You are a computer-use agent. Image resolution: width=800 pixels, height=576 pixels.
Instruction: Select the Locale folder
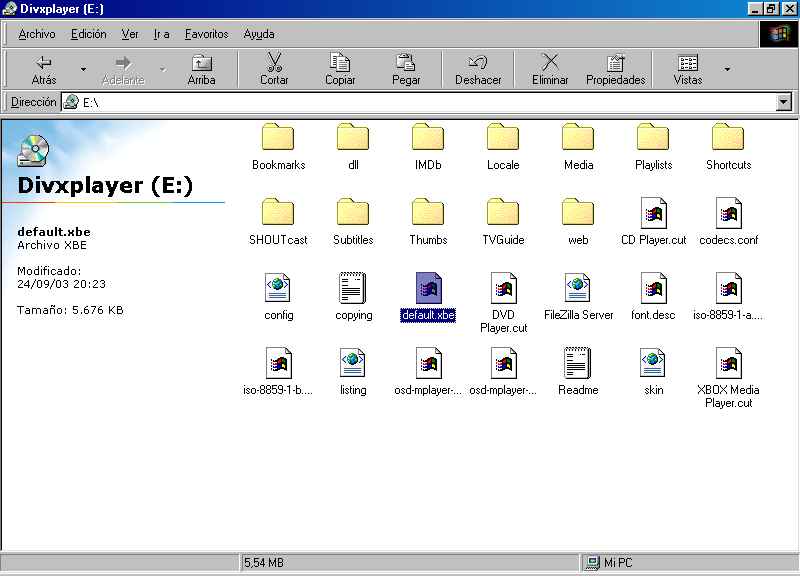503,146
